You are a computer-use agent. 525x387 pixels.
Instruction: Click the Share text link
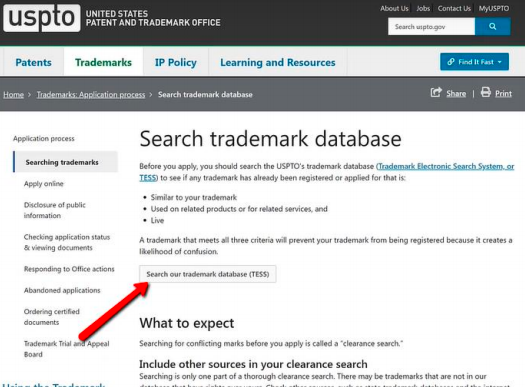point(456,94)
